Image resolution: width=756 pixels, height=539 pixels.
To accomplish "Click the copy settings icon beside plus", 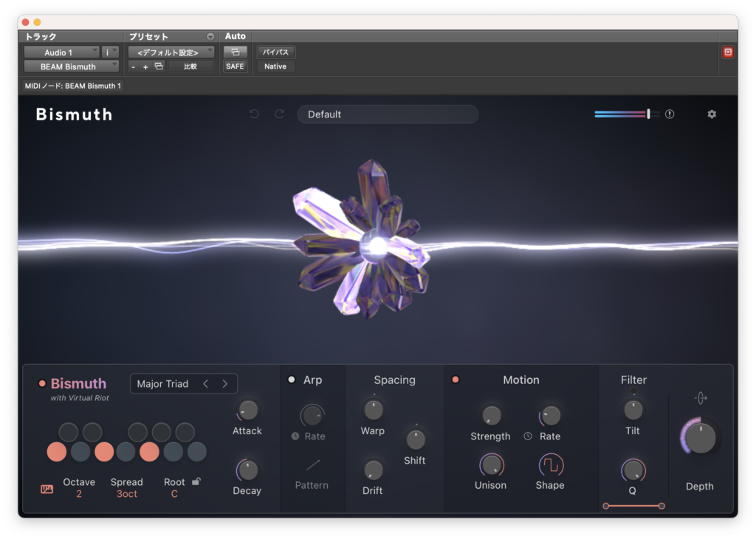I will coord(159,66).
